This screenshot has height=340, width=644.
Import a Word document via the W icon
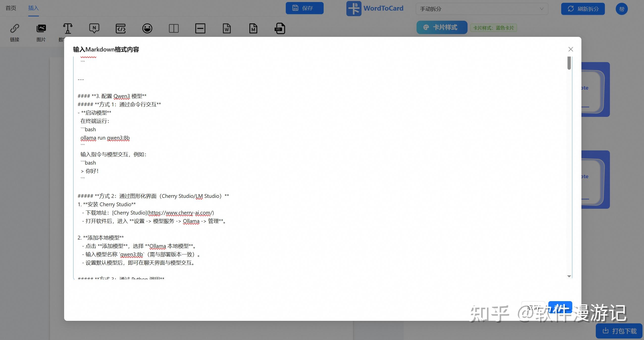pos(226,29)
